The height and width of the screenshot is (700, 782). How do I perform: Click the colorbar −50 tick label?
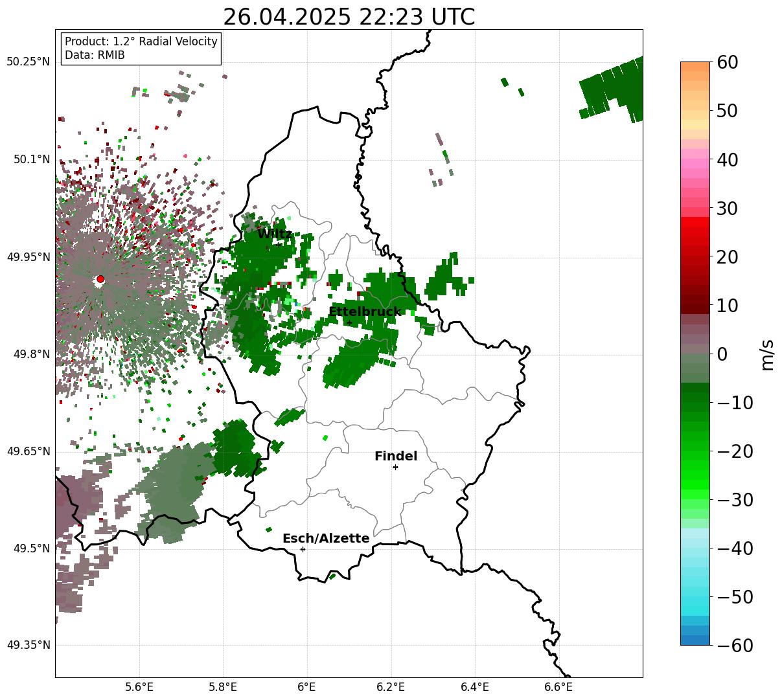734,597
